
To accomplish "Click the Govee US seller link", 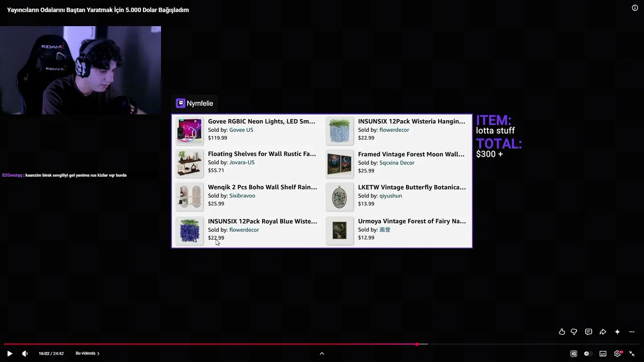I will point(241,130).
